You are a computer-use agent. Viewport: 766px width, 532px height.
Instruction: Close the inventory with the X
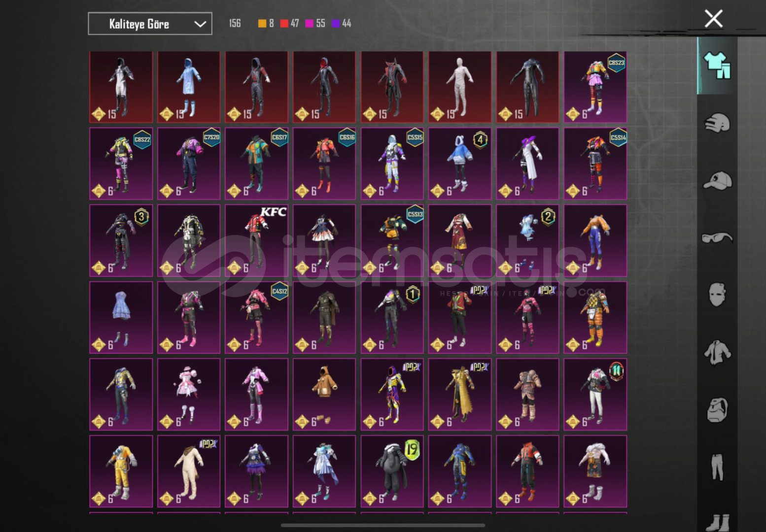713,19
